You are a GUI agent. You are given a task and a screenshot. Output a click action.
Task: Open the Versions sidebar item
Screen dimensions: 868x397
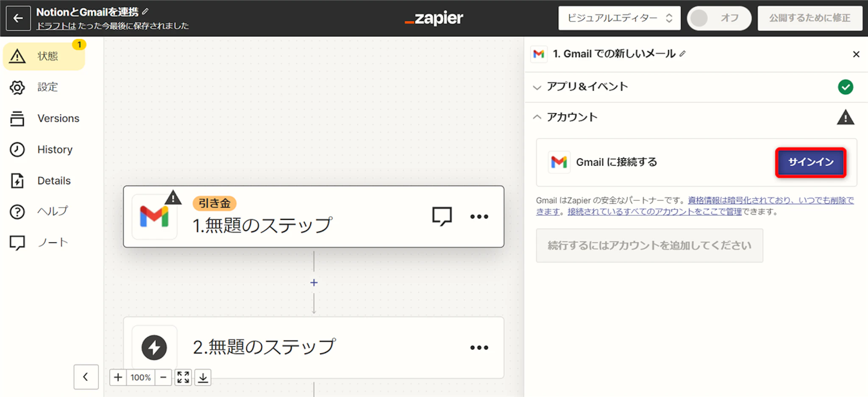coord(58,118)
